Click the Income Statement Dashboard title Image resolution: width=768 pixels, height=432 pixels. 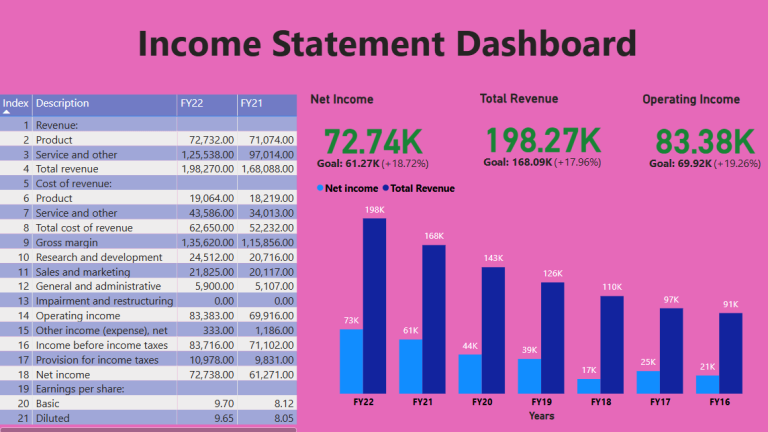click(x=386, y=43)
